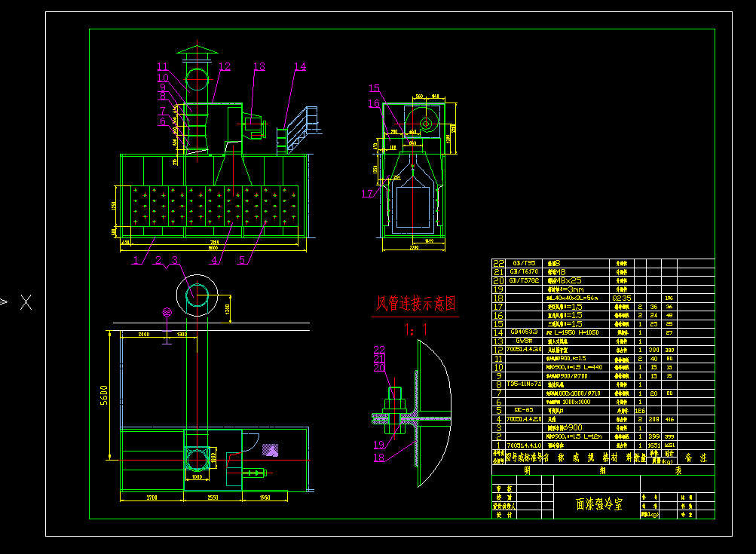756x554 pixels.
Task: Select the 面漆强冷室 title block text
Action: (x=599, y=504)
